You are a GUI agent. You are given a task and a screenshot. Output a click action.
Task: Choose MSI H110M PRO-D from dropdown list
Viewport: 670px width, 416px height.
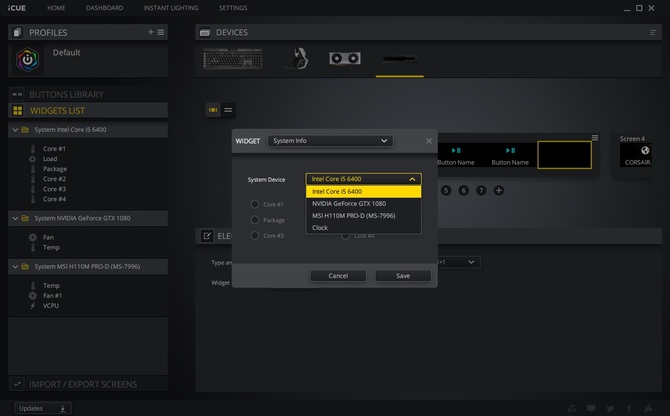363,216
